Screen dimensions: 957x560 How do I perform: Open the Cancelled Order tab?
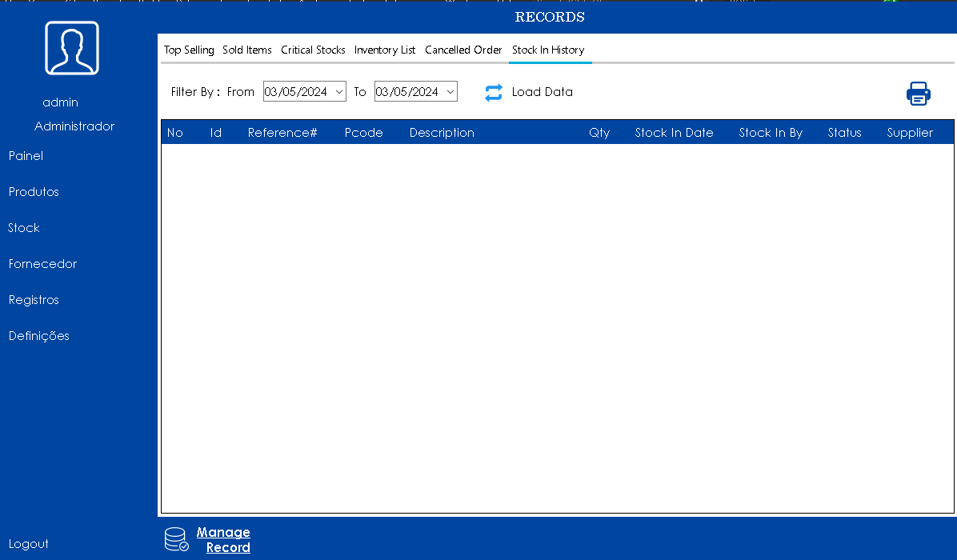[x=463, y=50]
